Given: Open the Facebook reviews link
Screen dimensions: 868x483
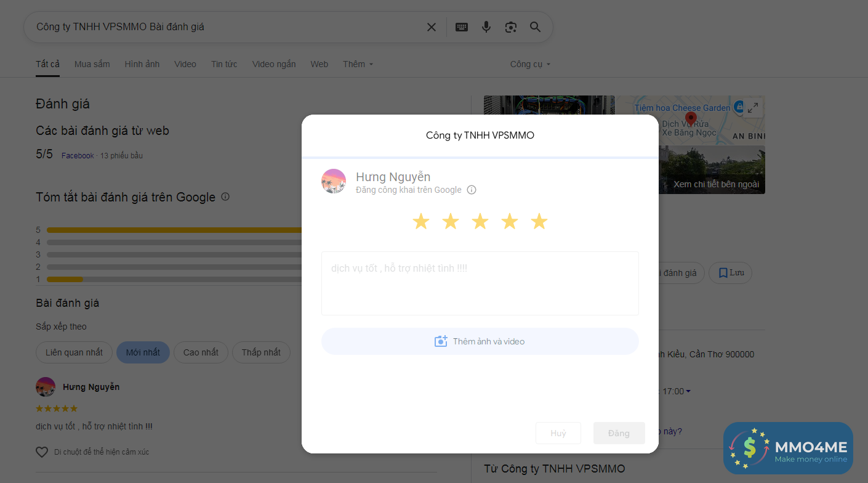Looking at the screenshot, I should tap(78, 156).
